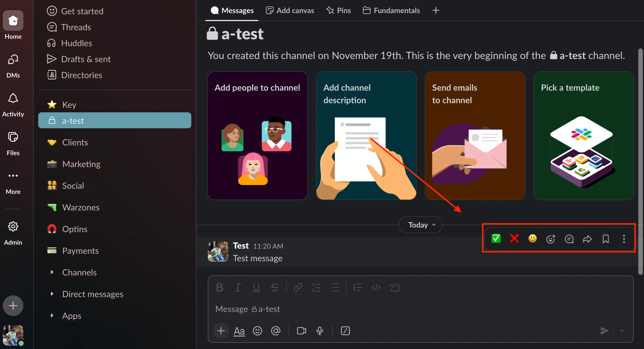Add a new tab with the plus
The image size is (644, 349).
click(436, 10)
